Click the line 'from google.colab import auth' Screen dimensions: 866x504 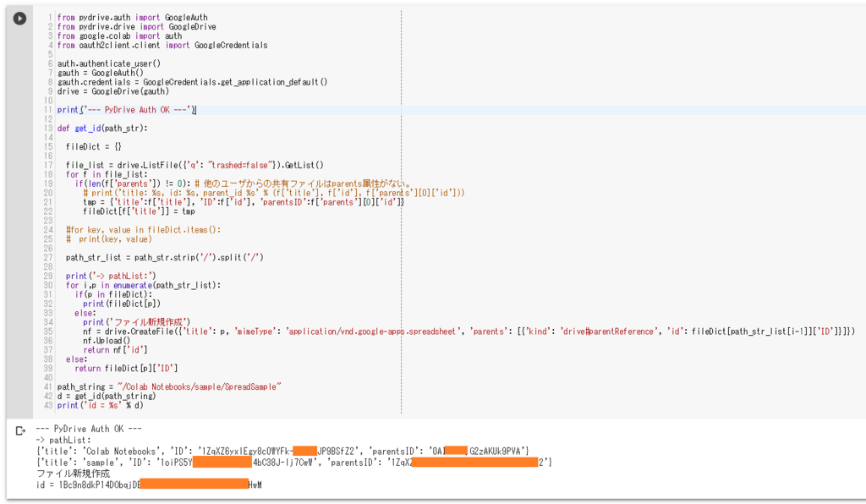[x=119, y=36]
